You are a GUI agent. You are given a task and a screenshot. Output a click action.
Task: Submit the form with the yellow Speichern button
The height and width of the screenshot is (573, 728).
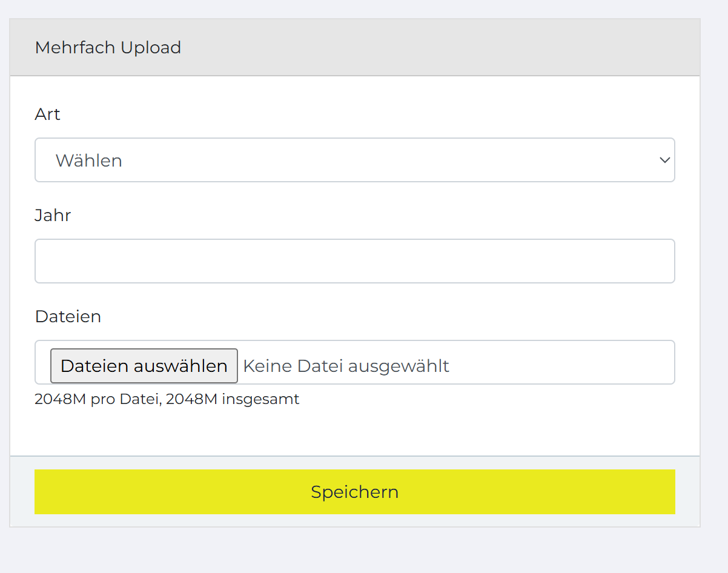(354, 492)
